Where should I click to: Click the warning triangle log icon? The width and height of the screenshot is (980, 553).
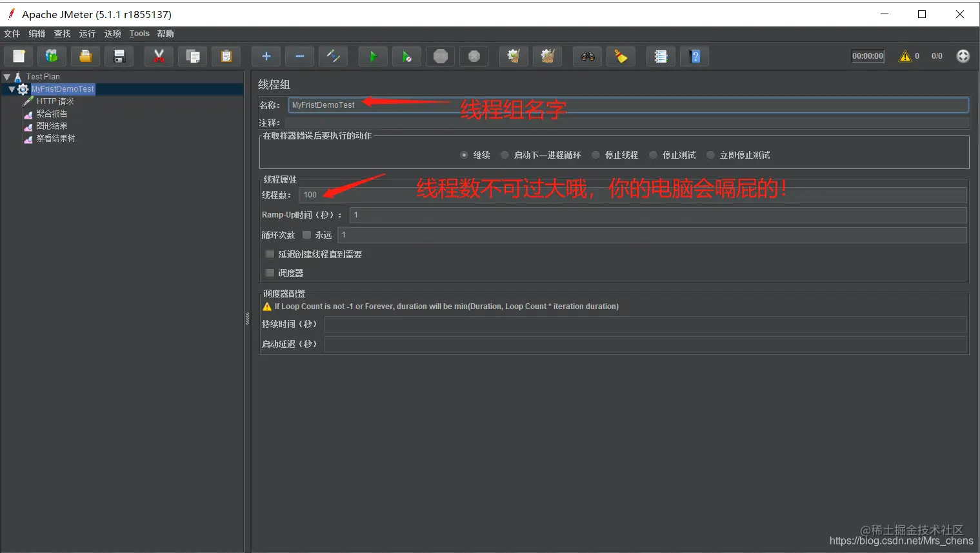coord(905,56)
